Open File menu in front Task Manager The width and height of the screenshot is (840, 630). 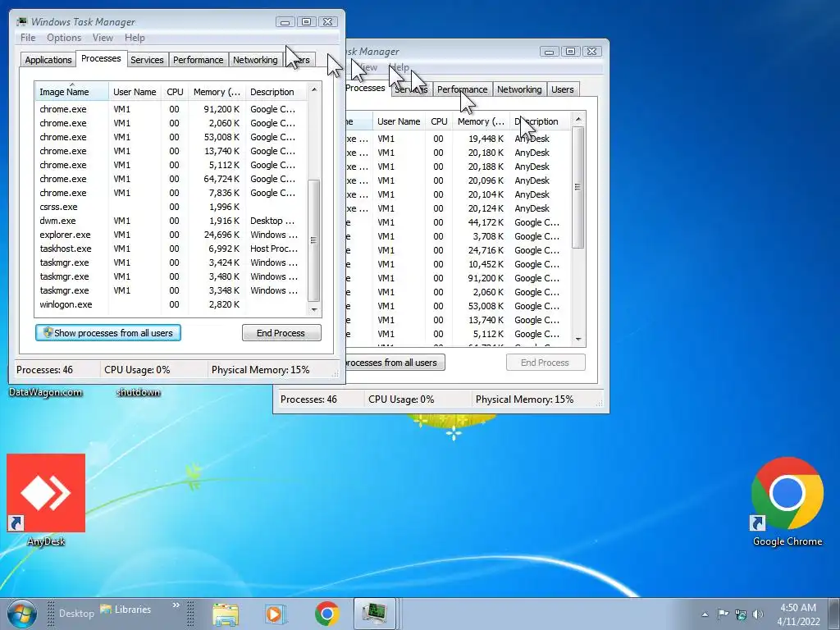[x=28, y=38]
